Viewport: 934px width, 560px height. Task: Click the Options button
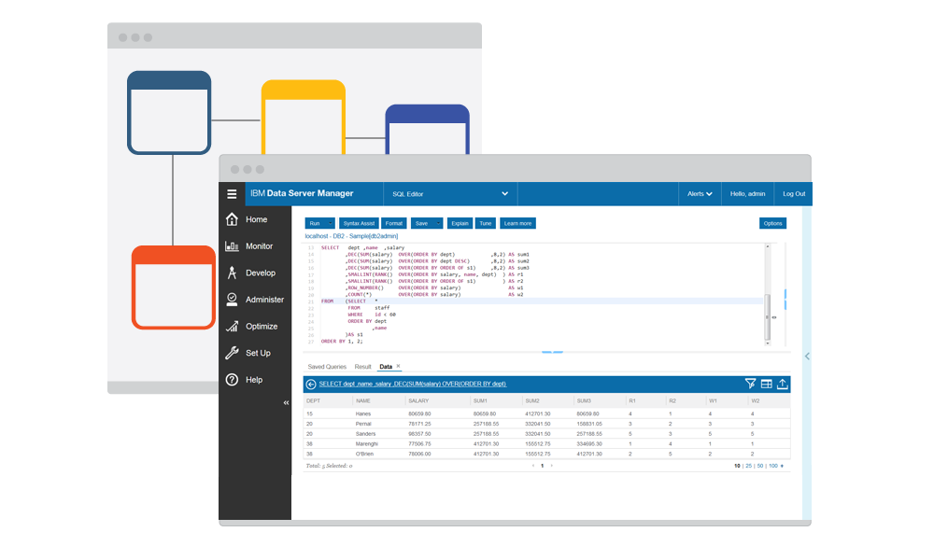[772, 223]
